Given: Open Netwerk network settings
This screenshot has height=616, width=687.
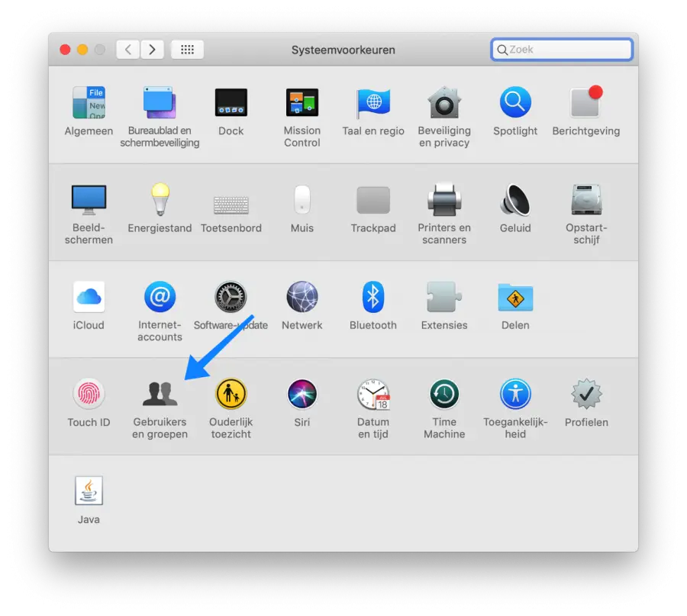Looking at the screenshot, I should tap(302, 297).
